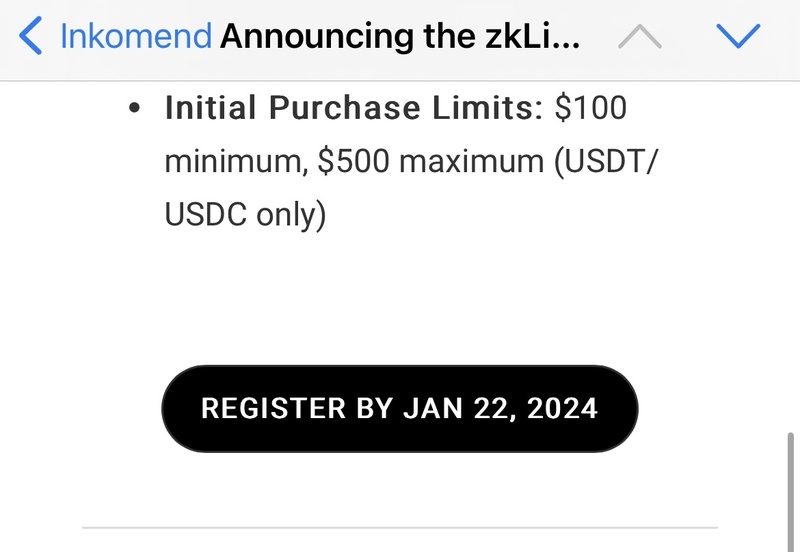
Task: Tap the word 'Limits' in the bold heading
Action: (489, 109)
